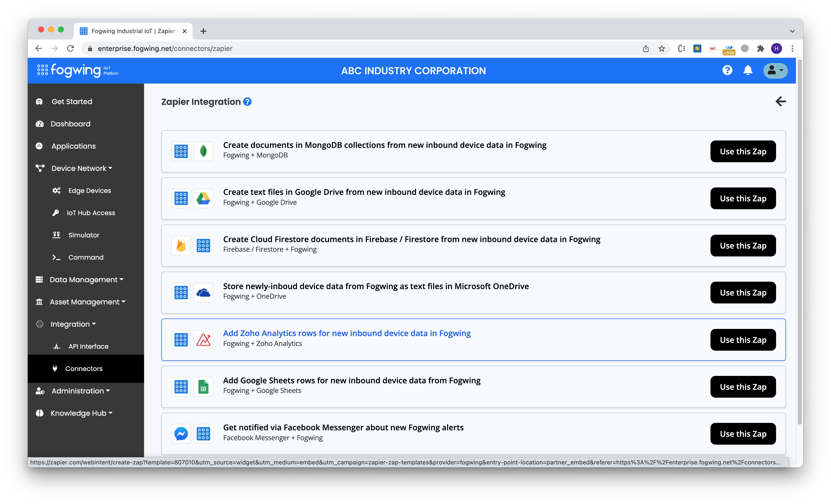
Task: Open the Add Google Sheets rows title
Action: pyautogui.click(x=352, y=380)
